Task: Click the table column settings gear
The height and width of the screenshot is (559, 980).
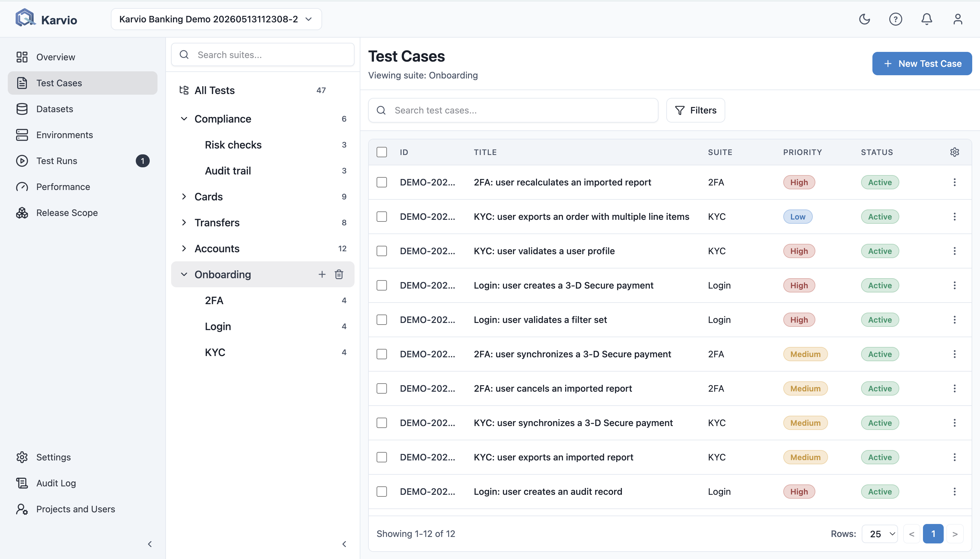Action: (955, 152)
